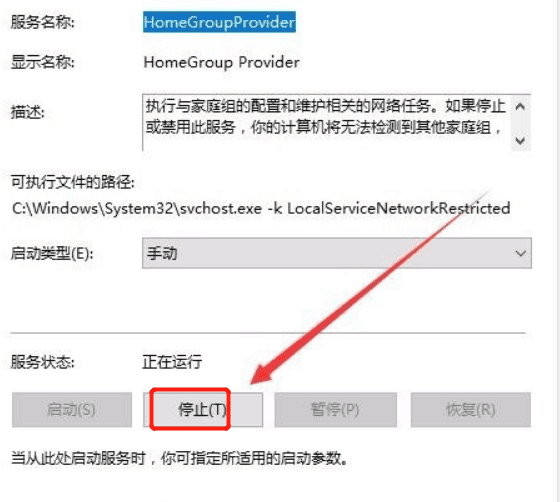560x502 pixels.
Task: Click the 正在运行 service status text
Action: (172, 362)
